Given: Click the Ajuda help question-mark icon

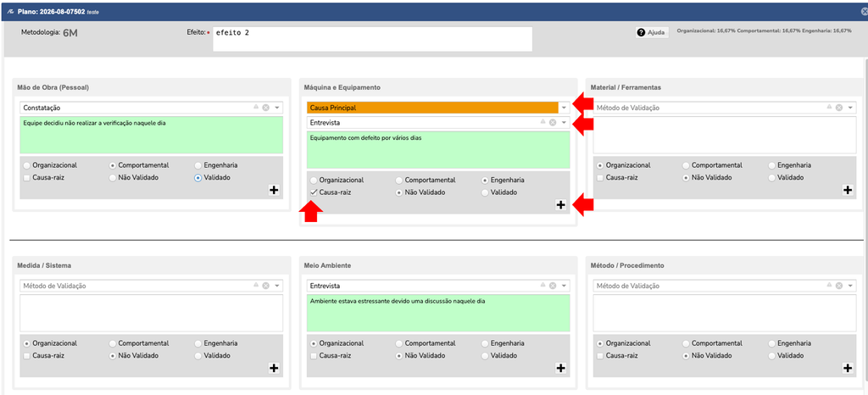Looking at the screenshot, I should (x=642, y=33).
